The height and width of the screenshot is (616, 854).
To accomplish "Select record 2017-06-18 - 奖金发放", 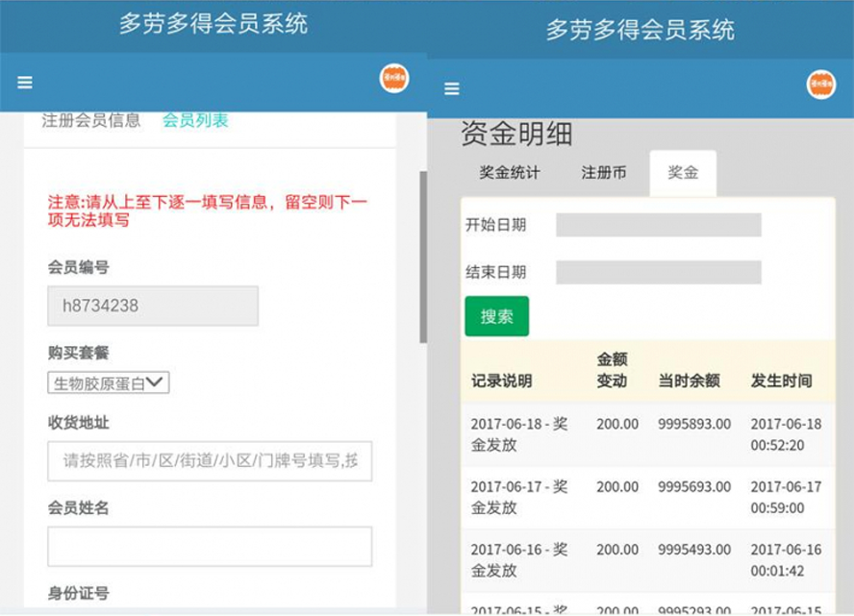I will (x=519, y=434).
